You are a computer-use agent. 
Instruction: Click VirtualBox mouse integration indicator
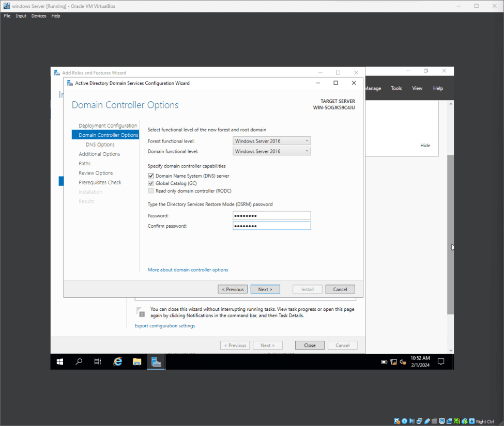click(465, 421)
